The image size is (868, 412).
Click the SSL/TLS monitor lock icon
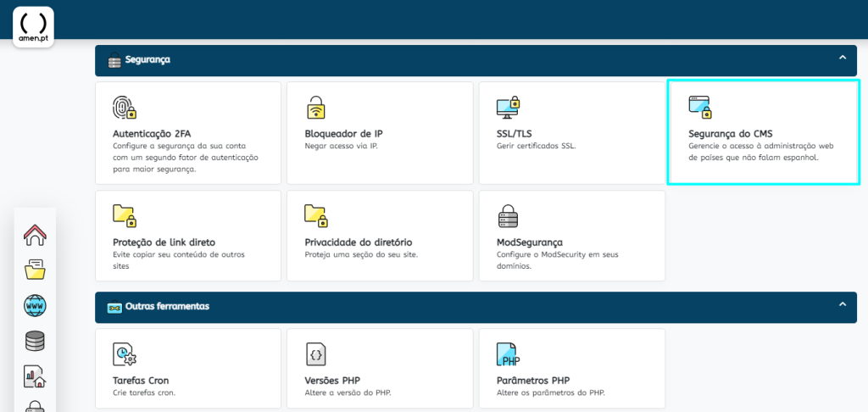pos(509,108)
